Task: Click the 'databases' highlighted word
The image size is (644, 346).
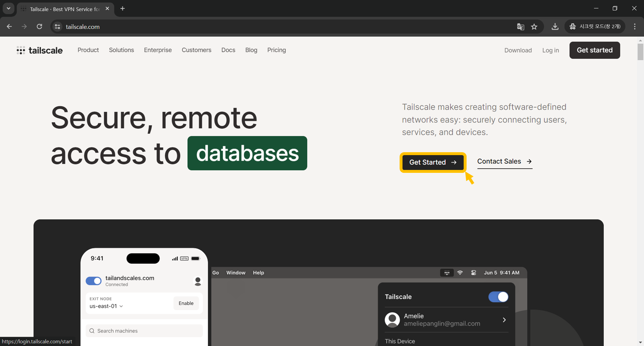Action: click(x=247, y=153)
